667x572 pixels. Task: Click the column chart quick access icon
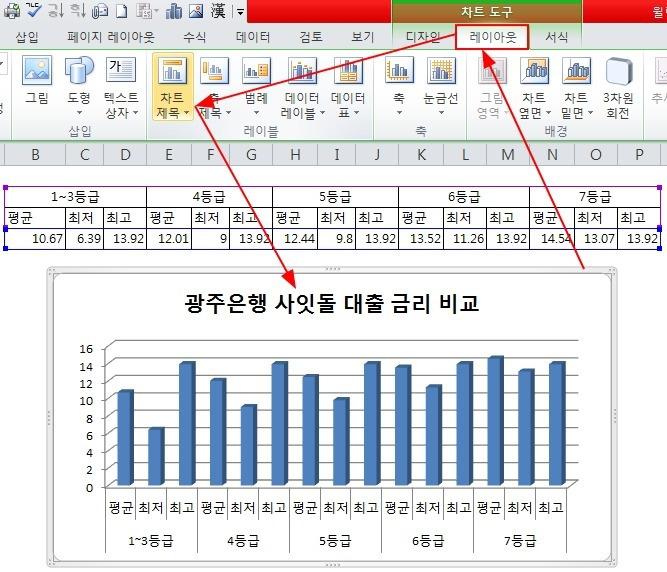(174, 11)
